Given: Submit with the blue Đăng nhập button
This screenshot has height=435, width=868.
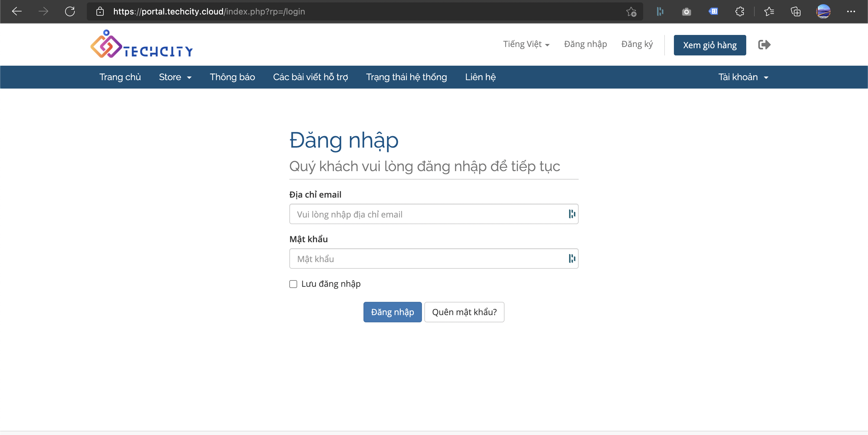Looking at the screenshot, I should click(x=392, y=312).
